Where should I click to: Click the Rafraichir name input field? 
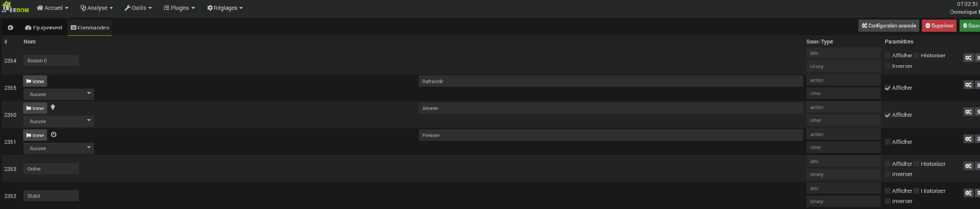610,81
